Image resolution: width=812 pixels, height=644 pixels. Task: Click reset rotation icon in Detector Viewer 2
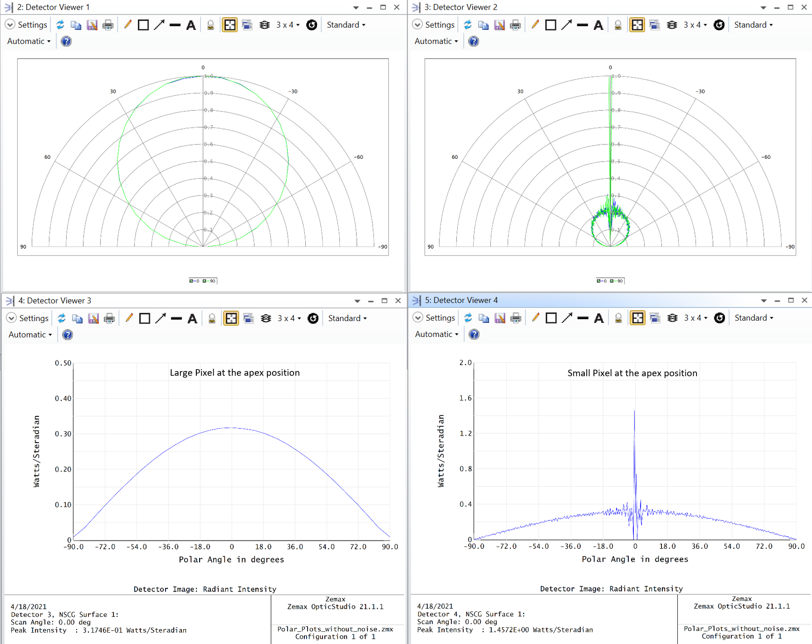coord(719,25)
